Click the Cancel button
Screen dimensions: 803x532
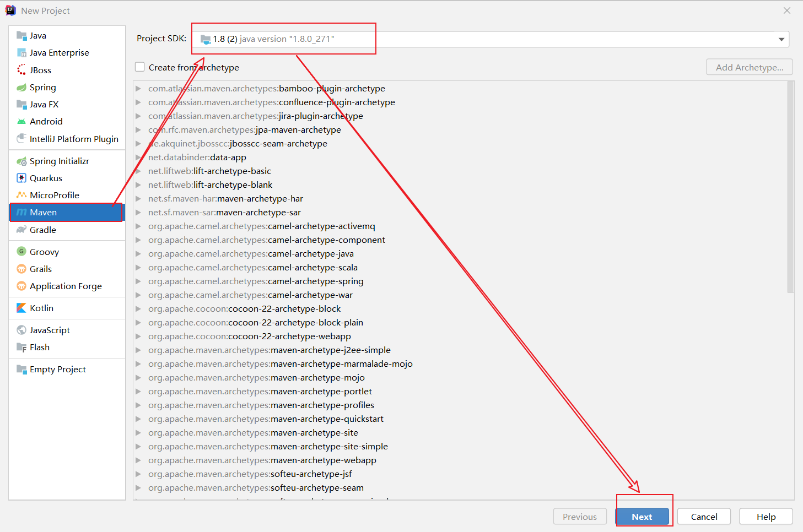coord(704,517)
